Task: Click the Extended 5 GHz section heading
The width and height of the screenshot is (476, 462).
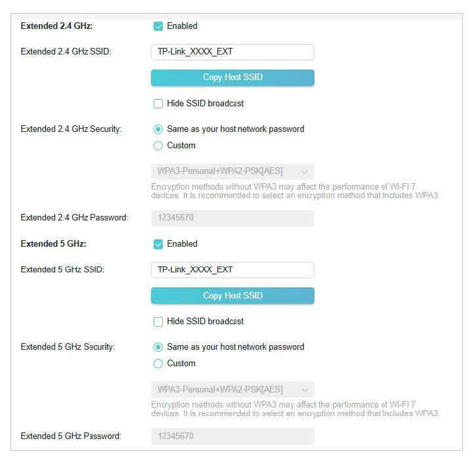Action: [x=54, y=244]
